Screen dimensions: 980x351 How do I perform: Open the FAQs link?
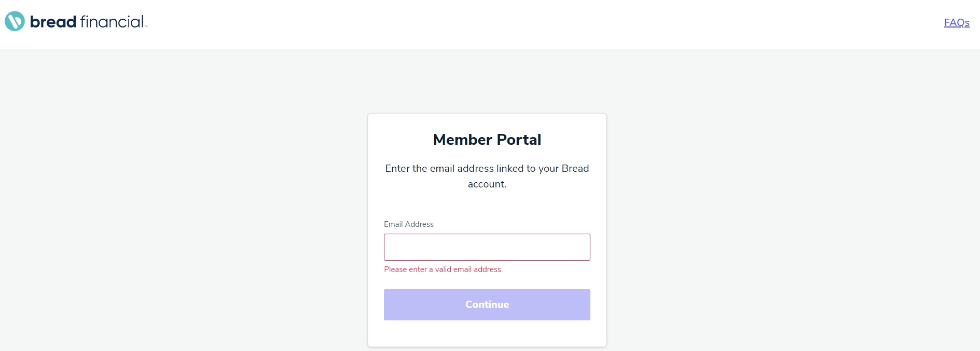pos(956,23)
